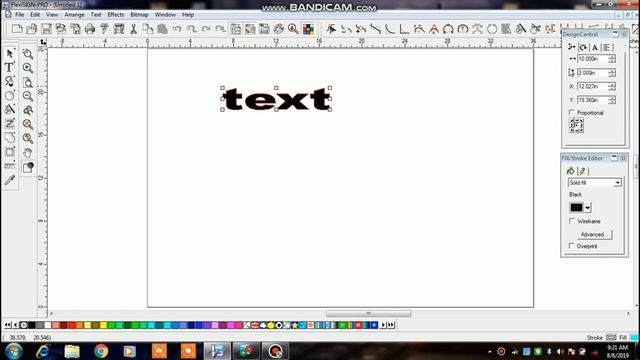Toggle the Overprint checkbox
The width and height of the screenshot is (640, 360).
coord(572,246)
